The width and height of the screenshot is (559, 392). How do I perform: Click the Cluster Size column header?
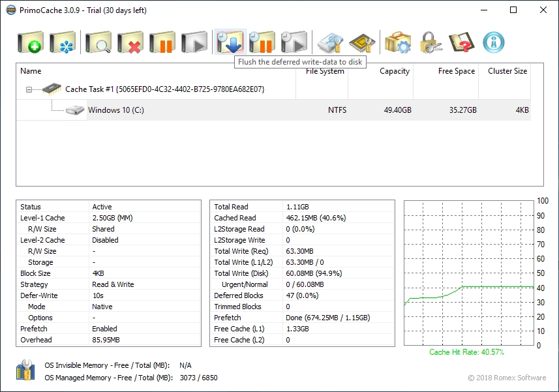[504, 71]
